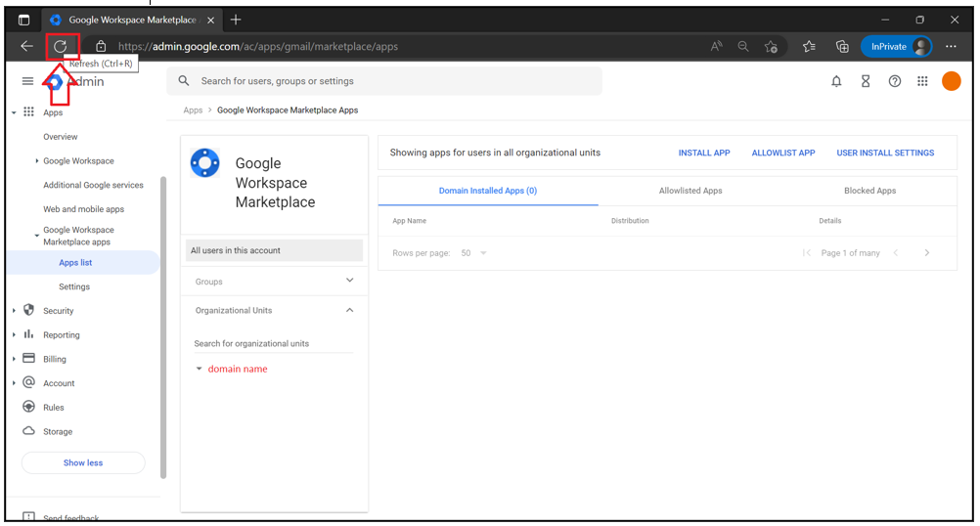Screen dimensions: 980x526
Task: Open Settings under Marketplace apps
Action: (74, 286)
